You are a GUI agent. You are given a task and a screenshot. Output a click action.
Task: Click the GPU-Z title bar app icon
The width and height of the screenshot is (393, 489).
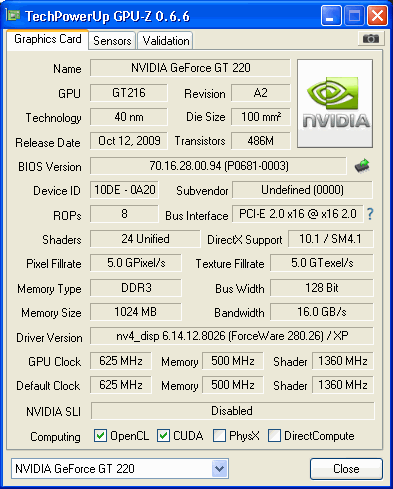[x=12, y=15]
